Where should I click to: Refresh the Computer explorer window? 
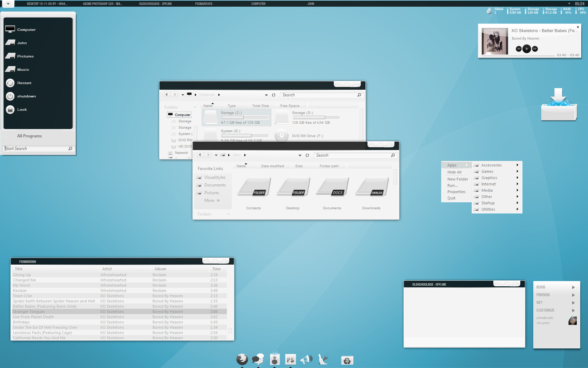click(x=273, y=95)
